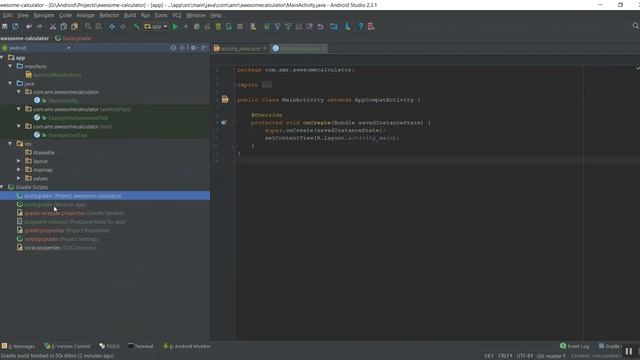Image resolution: width=640 pixels, height=360 pixels.
Task: Click the awesome-calculator breadcrumb
Action: (x=24, y=38)
